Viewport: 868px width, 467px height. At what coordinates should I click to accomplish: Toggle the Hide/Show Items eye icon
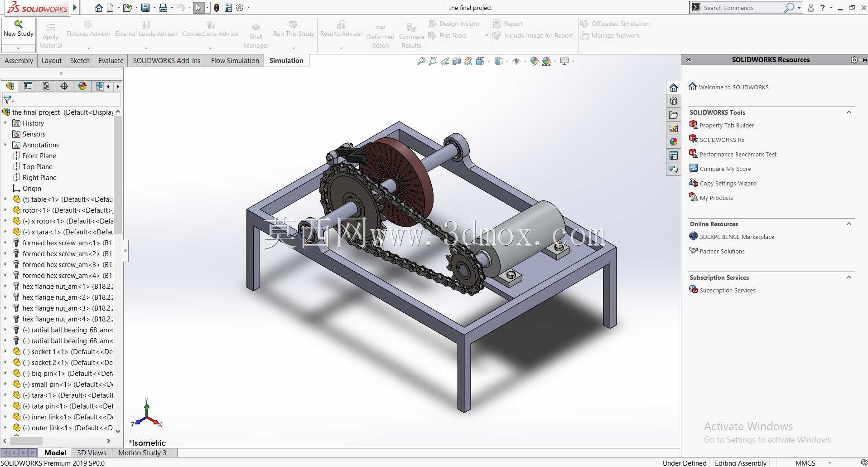[x=516, y=61]
